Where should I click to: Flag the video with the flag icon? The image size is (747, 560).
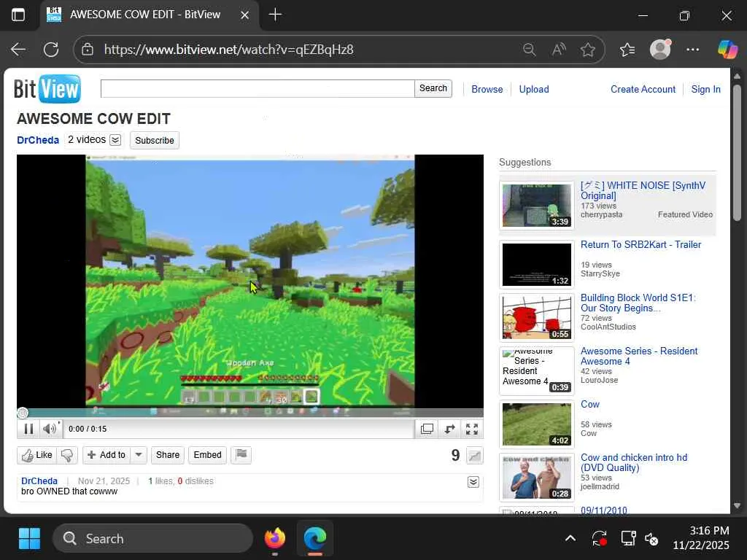point(241,455)
